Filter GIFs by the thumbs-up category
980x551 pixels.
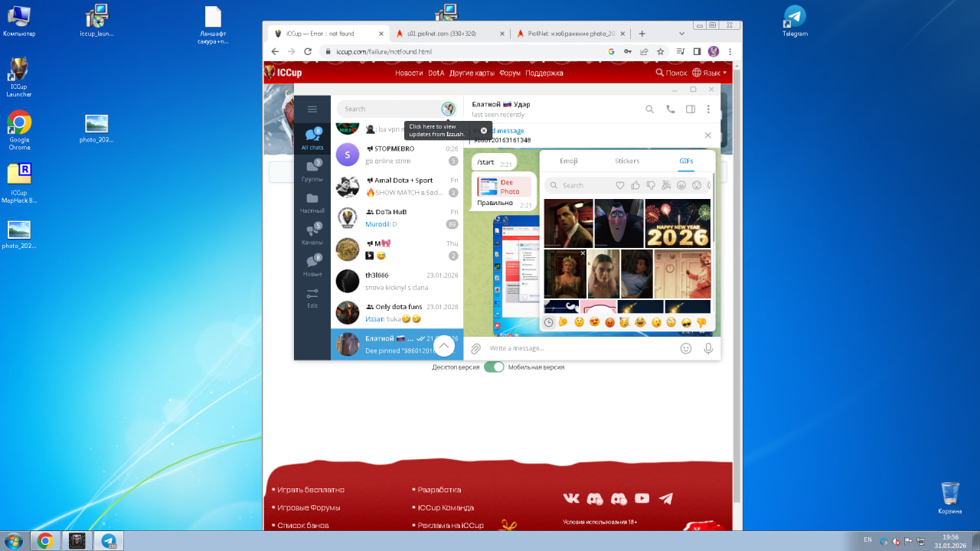coord(635,185)
